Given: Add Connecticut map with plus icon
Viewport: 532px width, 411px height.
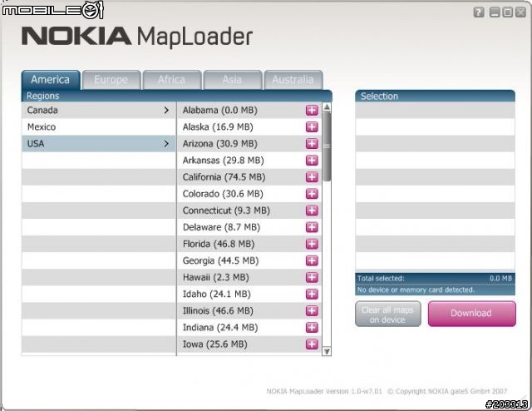Looking at the screenshot, I should point(312,210).
